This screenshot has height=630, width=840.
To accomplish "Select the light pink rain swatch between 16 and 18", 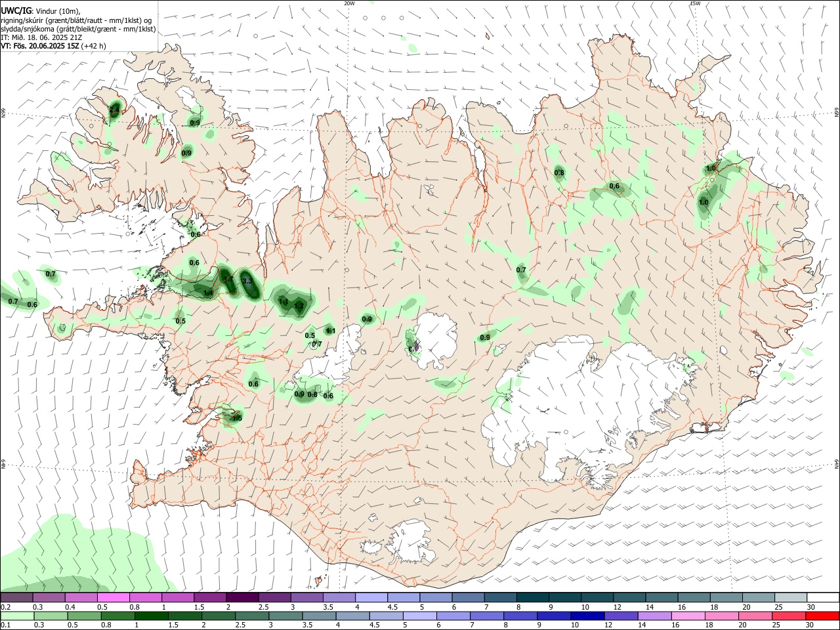I will point(688,616).
